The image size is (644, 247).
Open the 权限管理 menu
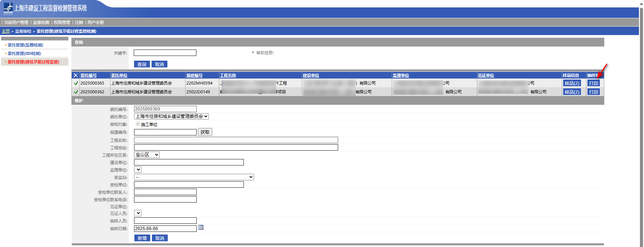[62, 23]
